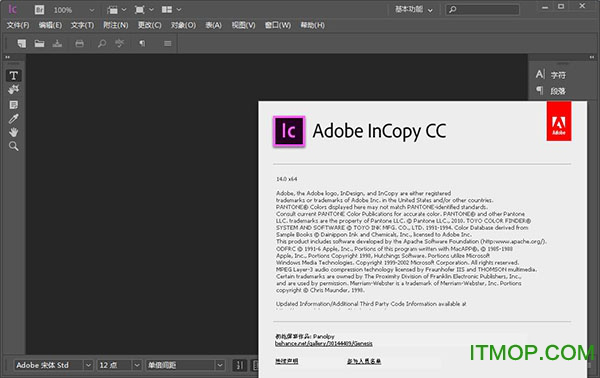Open the 文字(T) menu
This screenshot has height=378, width=600.
click(x=82, y=25)
